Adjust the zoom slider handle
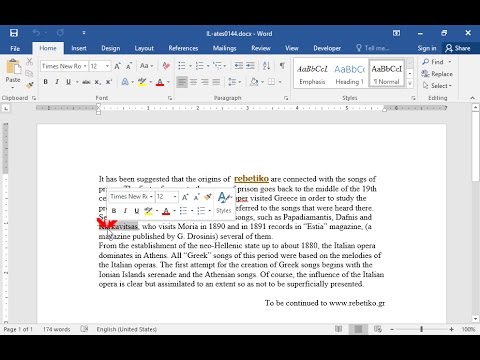 (422, 329)
